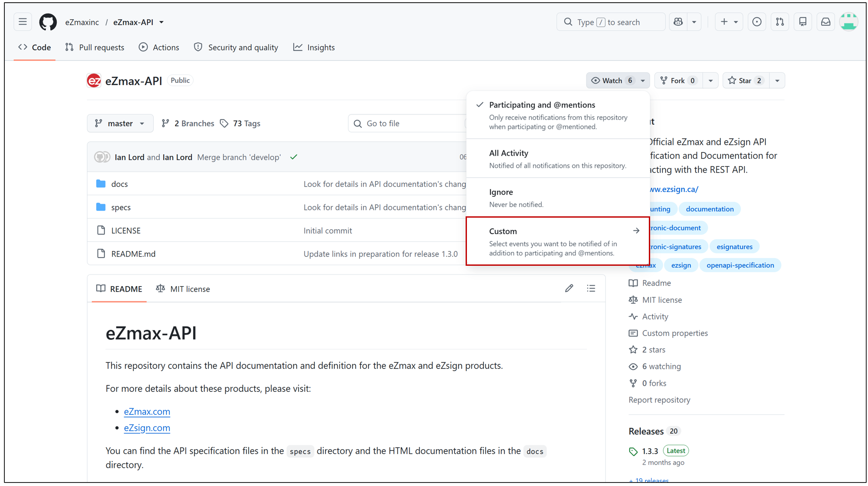Viewport: 868px width, 486px height.
Task: Select Participating and @mentions notification option
Action: pyautogui.click(x=558, y=115)
